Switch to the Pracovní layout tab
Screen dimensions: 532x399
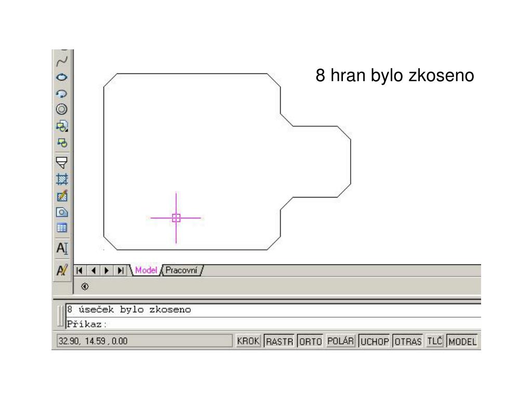(181, 270)
